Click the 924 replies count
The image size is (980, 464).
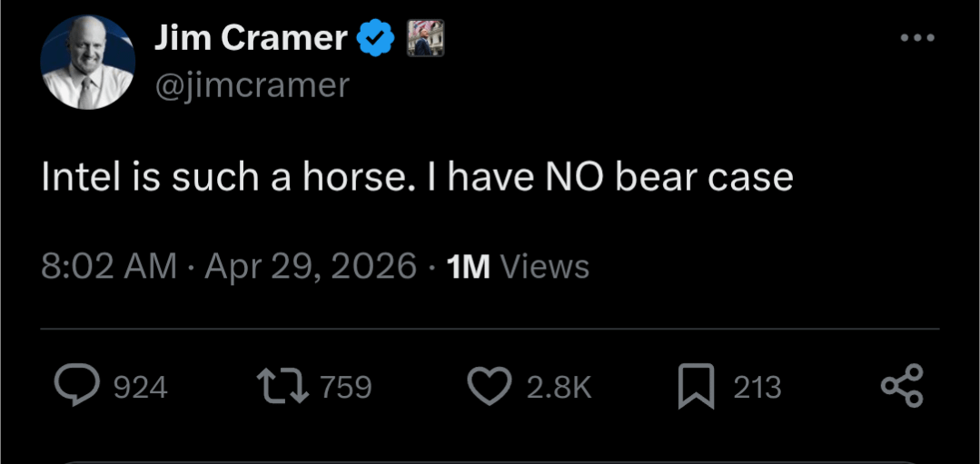click(141, 388)
